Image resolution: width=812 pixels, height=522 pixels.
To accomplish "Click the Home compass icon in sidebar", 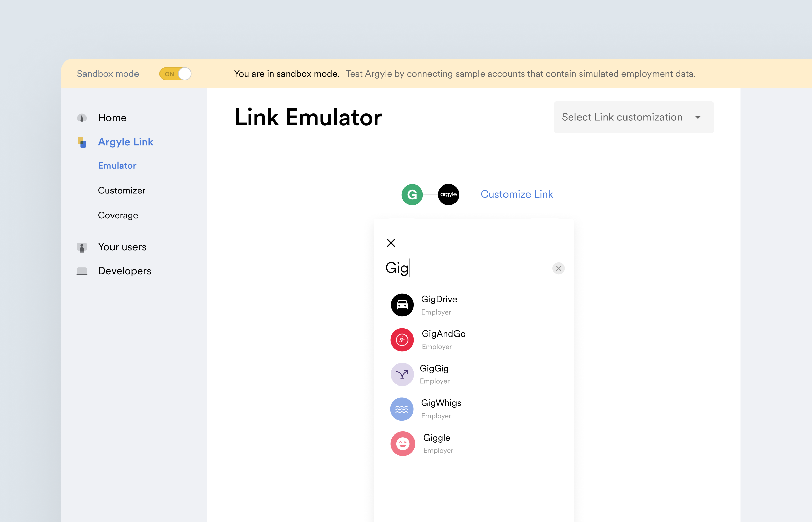I will pyautogui.click(x=82, y=118).
